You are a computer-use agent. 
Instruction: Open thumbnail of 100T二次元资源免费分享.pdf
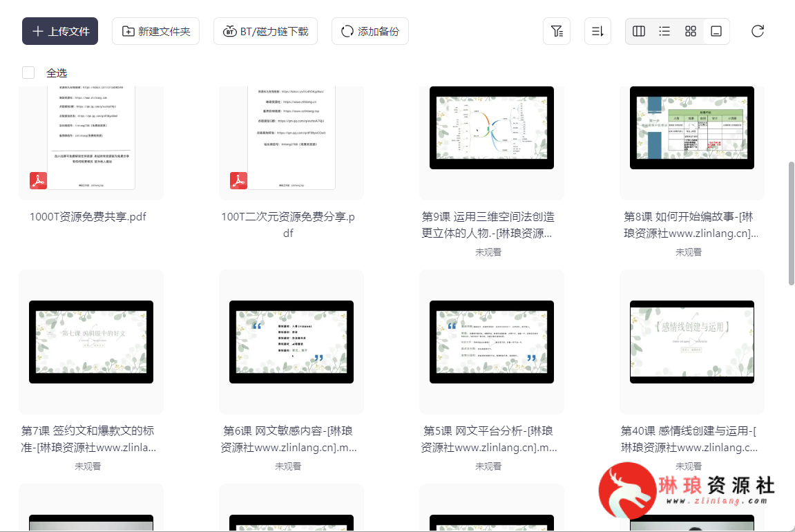(x=291, y=138)
